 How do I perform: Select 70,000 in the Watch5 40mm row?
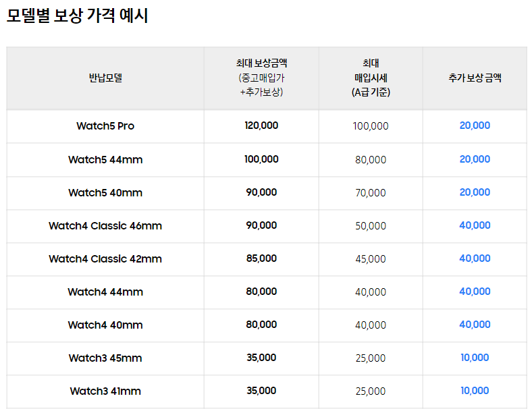(371, 193)
